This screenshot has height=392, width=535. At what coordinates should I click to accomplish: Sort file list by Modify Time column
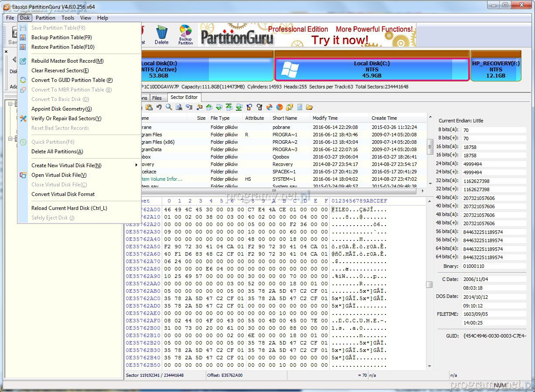pos(325,118)
